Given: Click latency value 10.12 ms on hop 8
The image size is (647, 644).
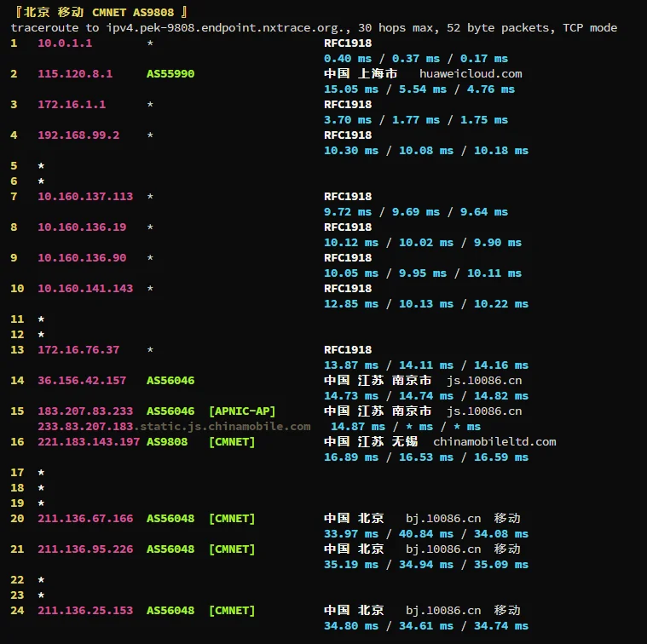Looking at the screenshot, I should [351, 243].
